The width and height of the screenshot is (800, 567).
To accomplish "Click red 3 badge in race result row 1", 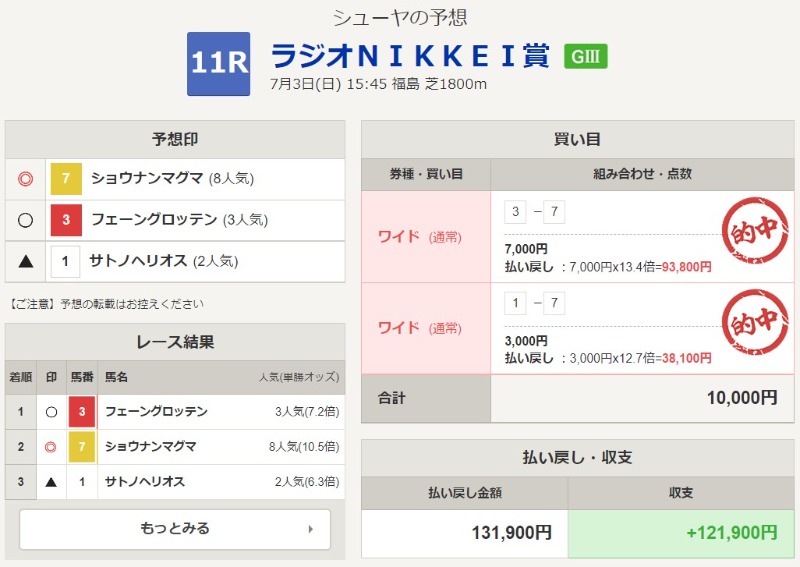I will 82,411.
